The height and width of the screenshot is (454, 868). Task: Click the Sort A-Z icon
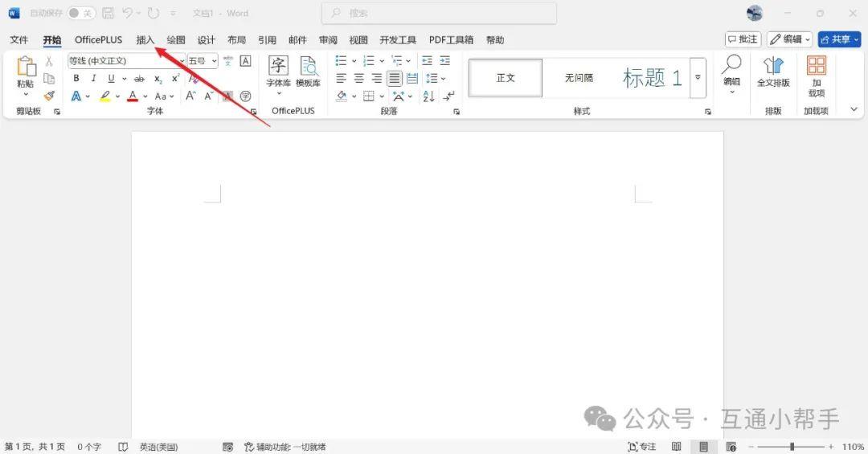[428, 96]
